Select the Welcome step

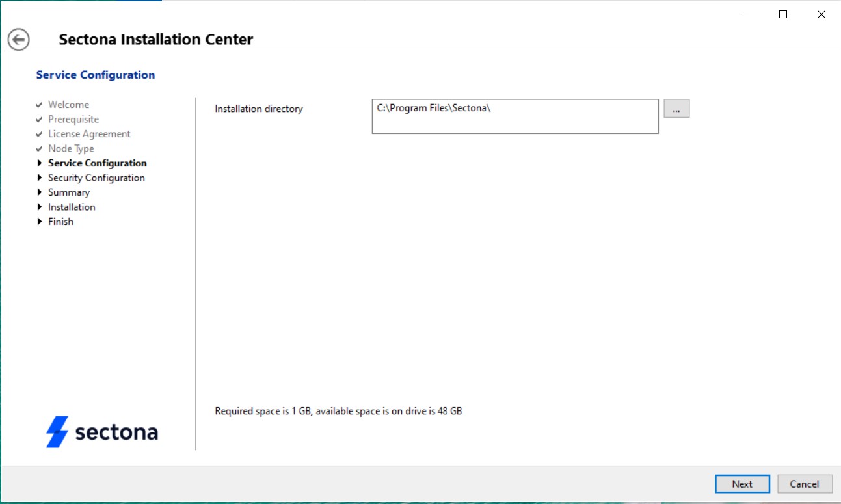[68, 105]
